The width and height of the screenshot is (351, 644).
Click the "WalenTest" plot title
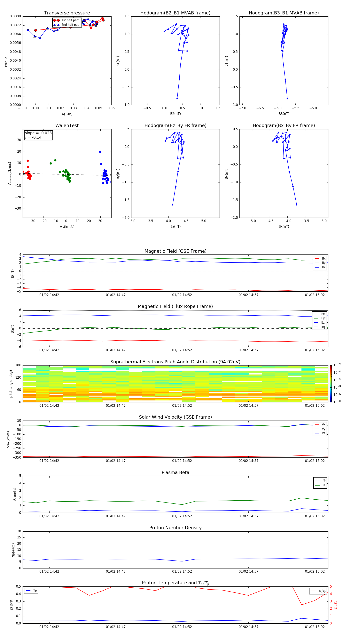pos(67,125)
